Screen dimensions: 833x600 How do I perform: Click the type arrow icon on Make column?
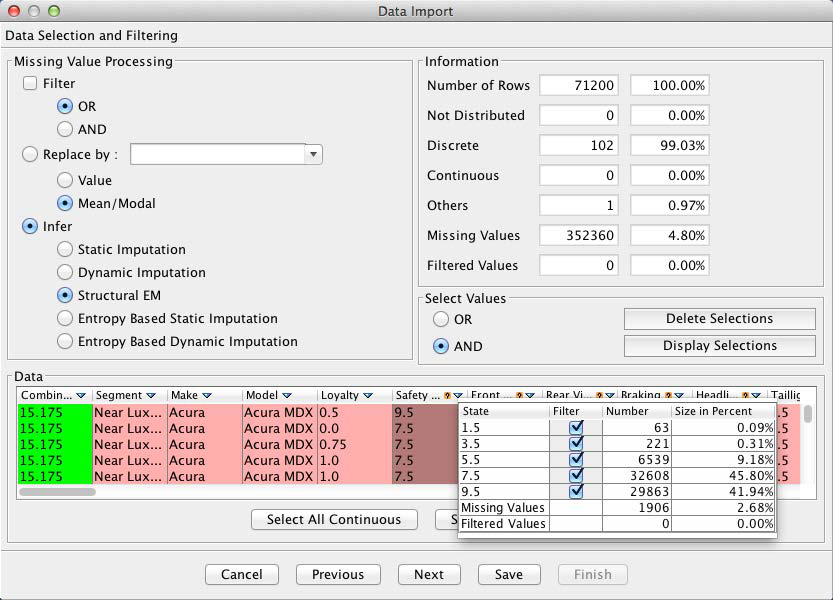(205, 396)
